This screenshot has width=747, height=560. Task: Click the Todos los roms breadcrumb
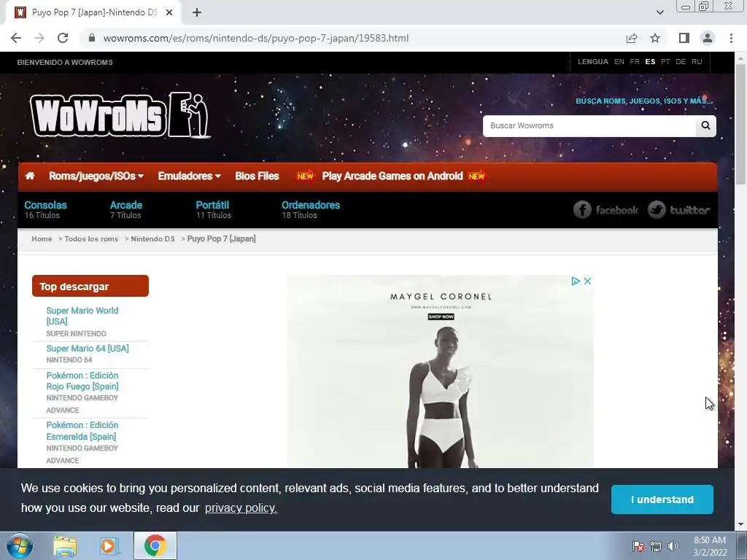point(91,239)
